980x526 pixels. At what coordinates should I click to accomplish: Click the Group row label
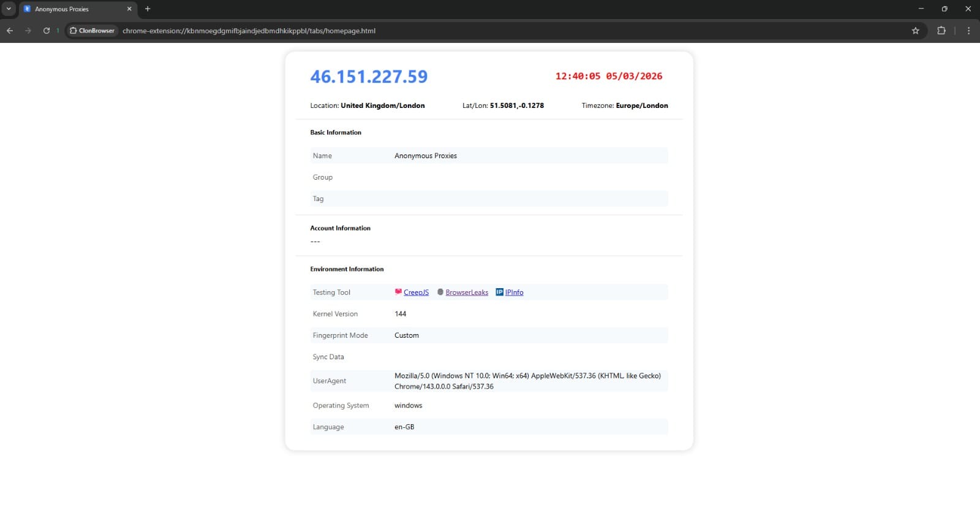click(x=323, y=177)
